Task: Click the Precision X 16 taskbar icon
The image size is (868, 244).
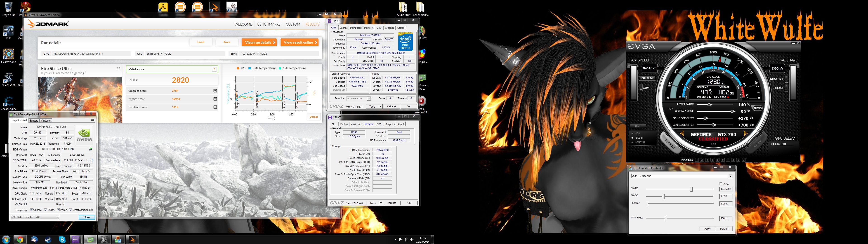Action: 104,240
